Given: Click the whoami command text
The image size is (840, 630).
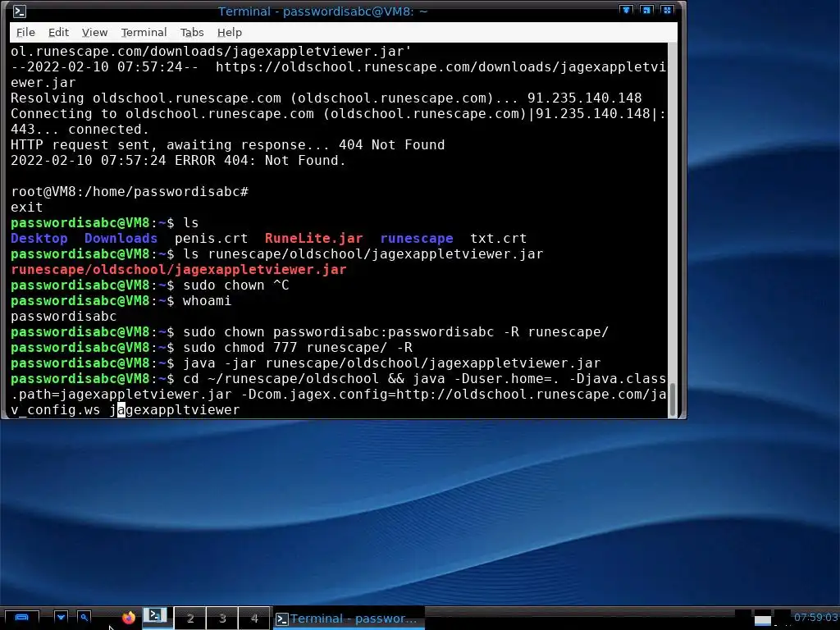Looking at the screenshot, I should 208,300.
